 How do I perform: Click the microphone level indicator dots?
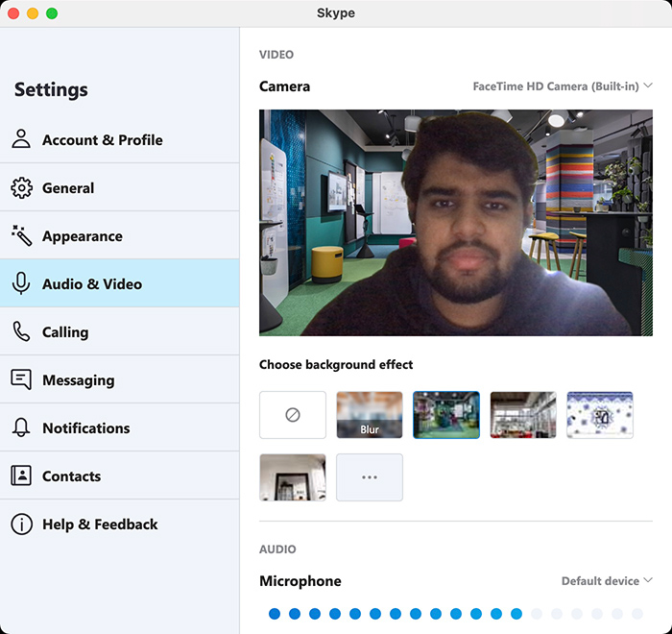(456, 614)
